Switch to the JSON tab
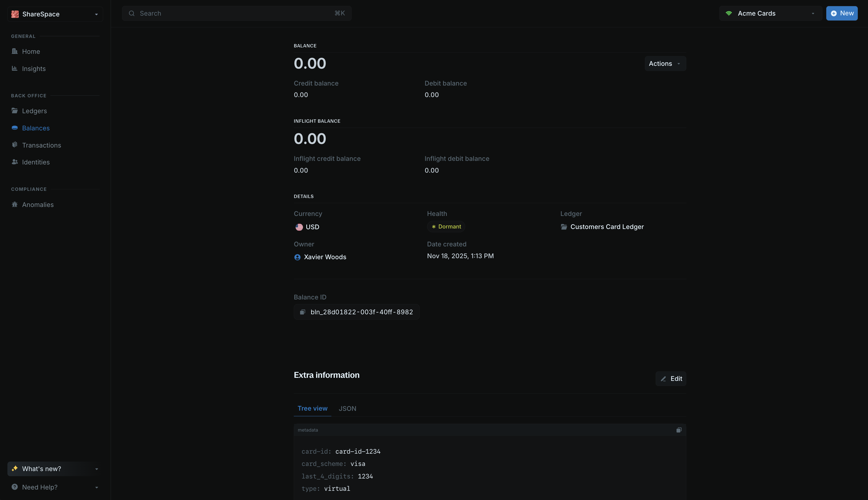This screenshot has height=500, width=868. (x=347, y=408)
